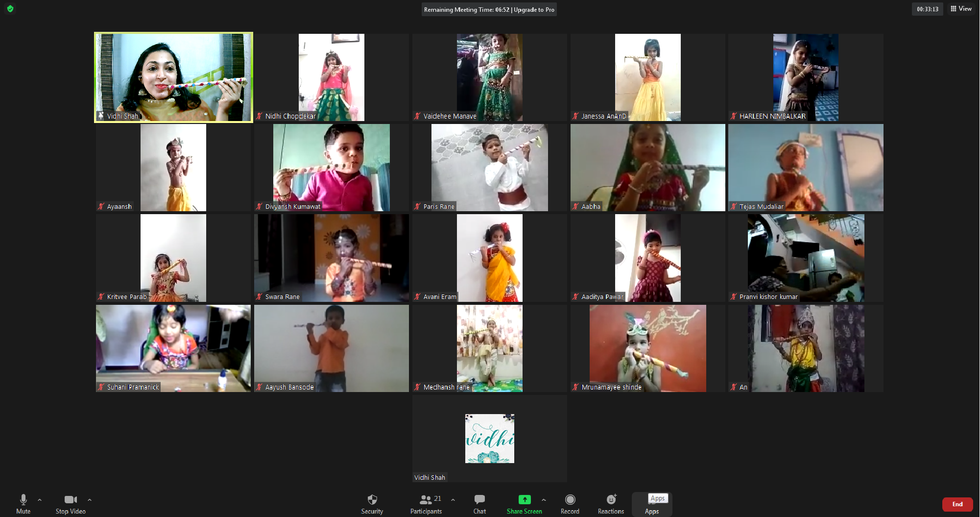Open the Participants panel

(x=426, y=504)
